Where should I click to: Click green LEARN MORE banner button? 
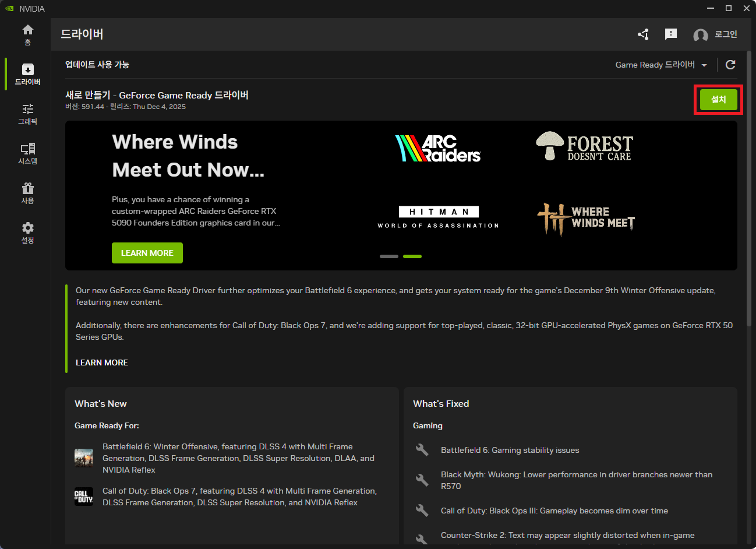pyautogui.click(x=147, y=253)
